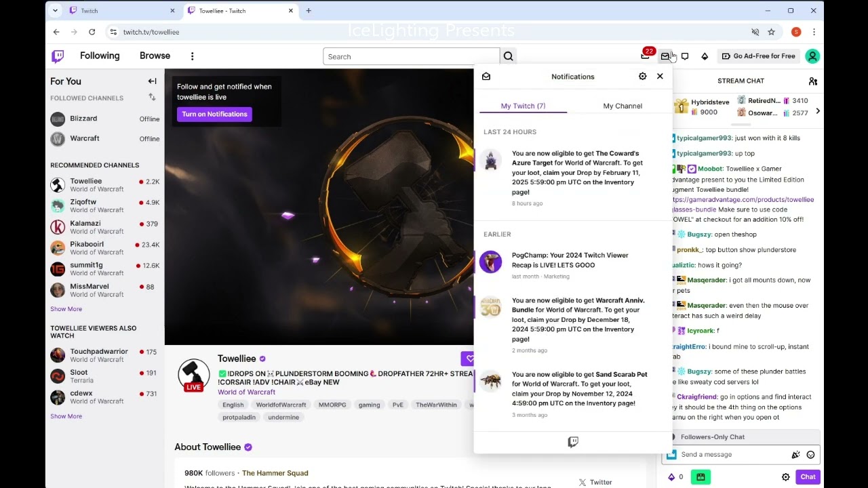
Task: Expand the gift leaderboard chevron
Action: [x=817, y=111]
